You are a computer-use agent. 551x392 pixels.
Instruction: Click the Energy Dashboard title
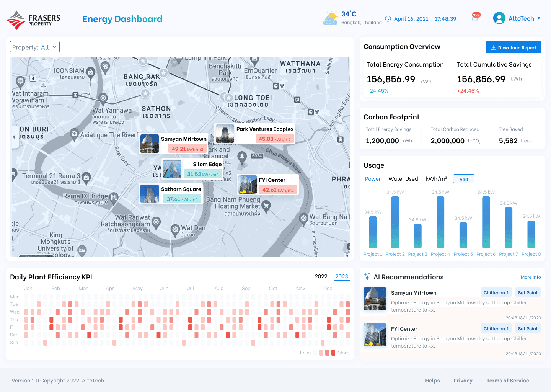coord(122,19)
